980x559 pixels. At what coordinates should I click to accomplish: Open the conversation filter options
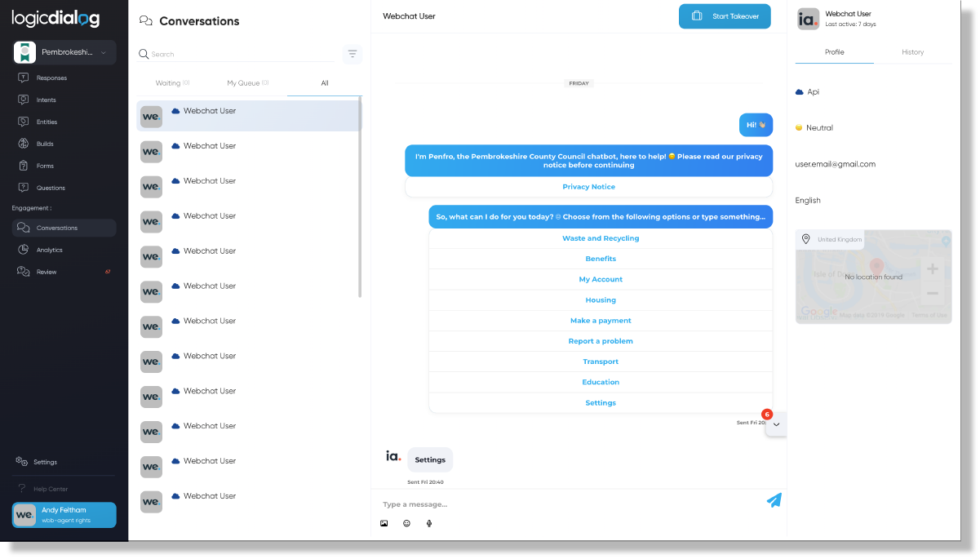[x=352, y=53]
